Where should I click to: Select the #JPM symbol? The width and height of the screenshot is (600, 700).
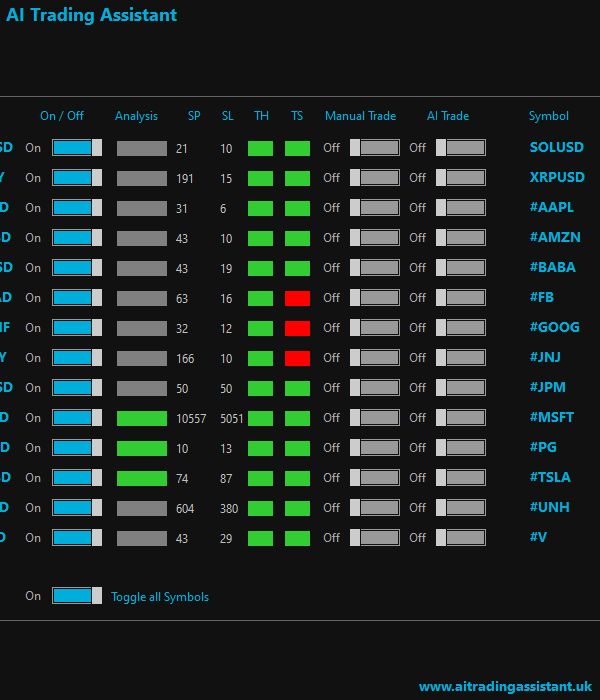[547, 387]
